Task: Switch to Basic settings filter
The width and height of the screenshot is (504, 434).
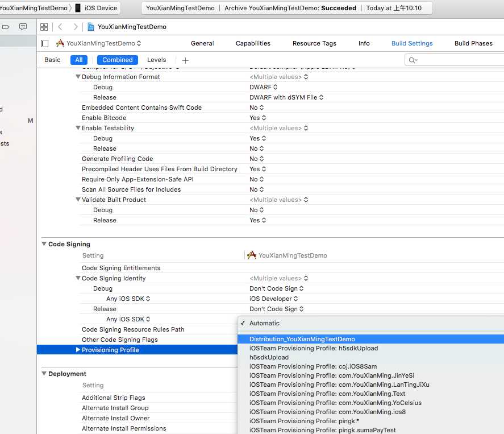Action: [x=52, y=60]
